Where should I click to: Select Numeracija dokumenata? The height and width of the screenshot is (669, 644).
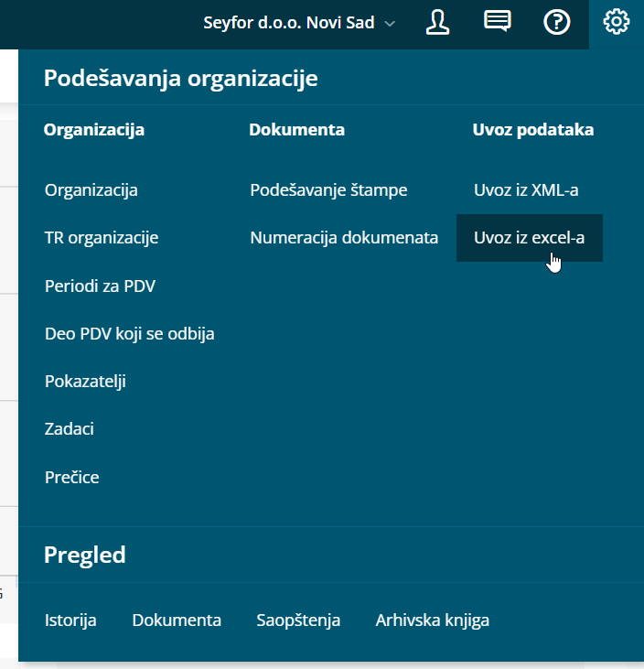[344, 238]
